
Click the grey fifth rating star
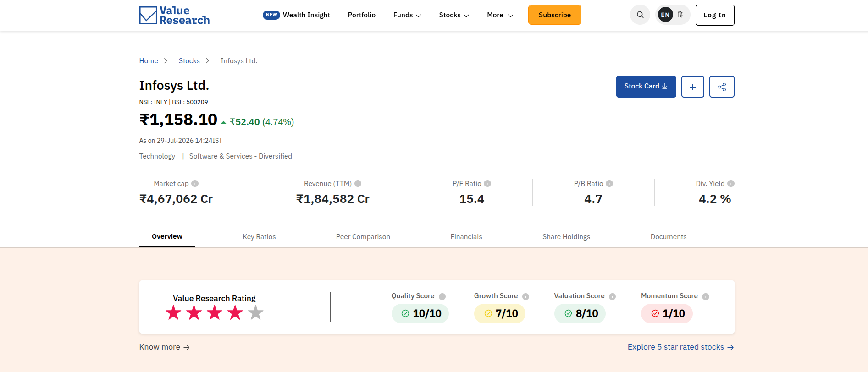point(255,313)
